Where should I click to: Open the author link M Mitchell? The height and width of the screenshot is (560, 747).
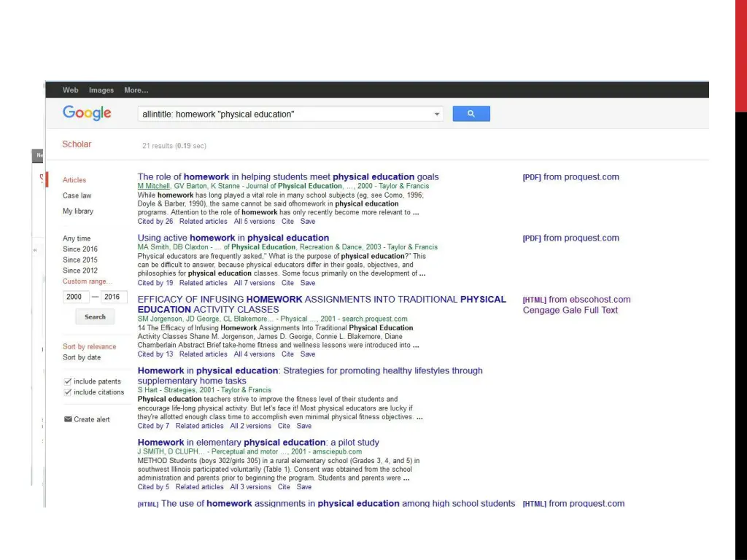[154, 186]
